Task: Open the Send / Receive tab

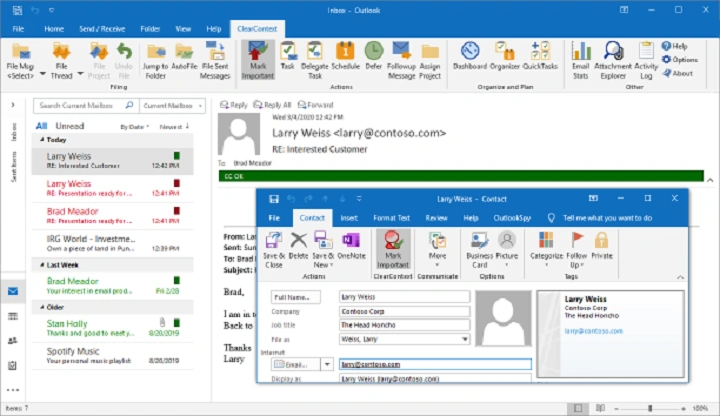Action: (x=102, y=29)
